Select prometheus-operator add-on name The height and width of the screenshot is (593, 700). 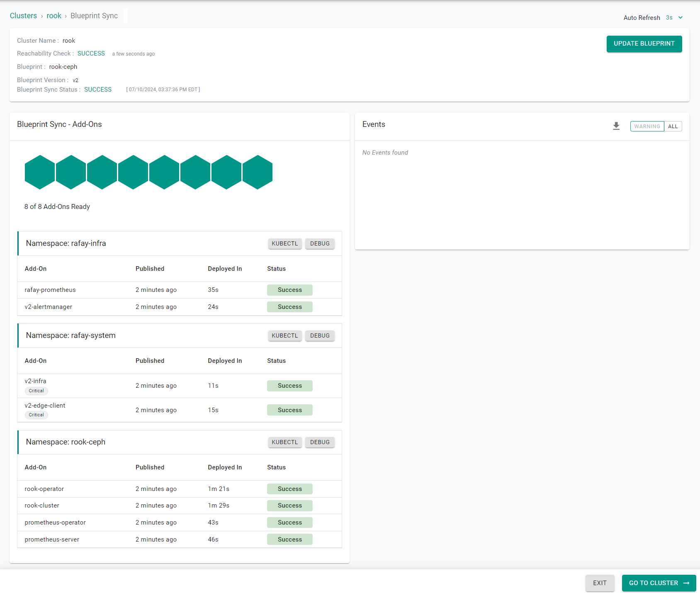[55, 523]
